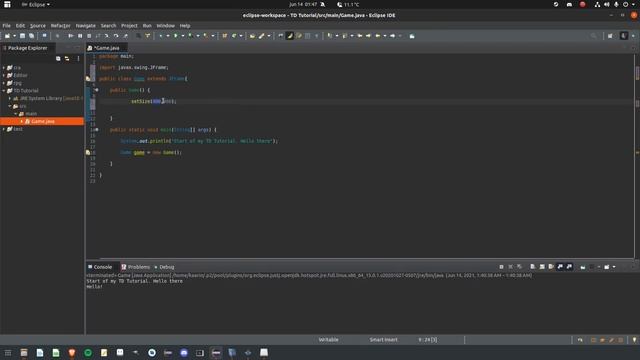Click the Last Edit Location icon
This screenshot has width=640, height=360.
pos(360,36)
